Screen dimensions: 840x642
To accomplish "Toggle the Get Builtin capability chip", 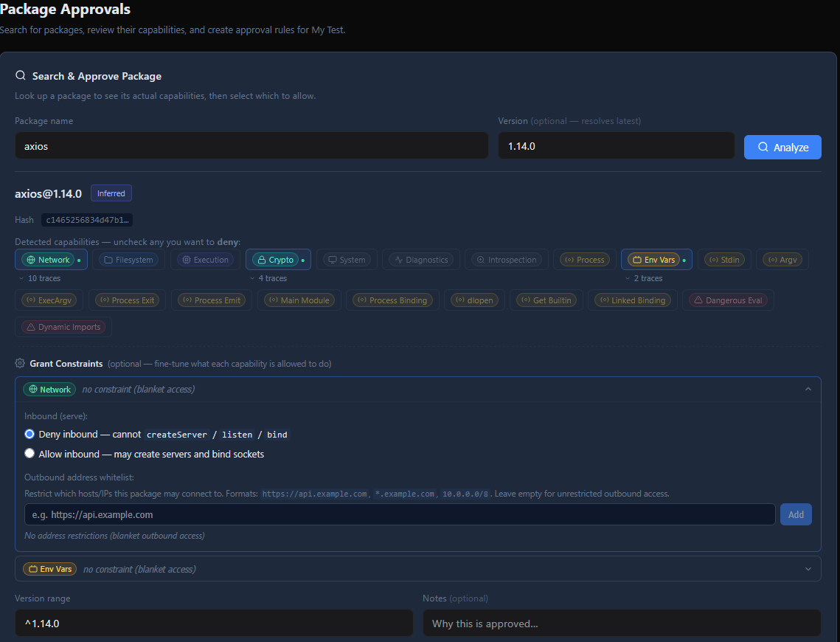I will pyautogui.click(x=546, y=300).
